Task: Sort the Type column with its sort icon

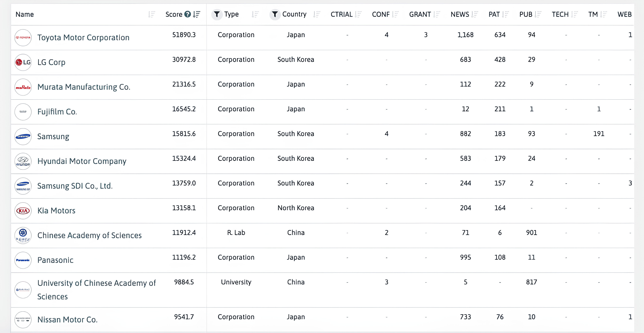Action: pyautogui.click(x=255, y=14)
